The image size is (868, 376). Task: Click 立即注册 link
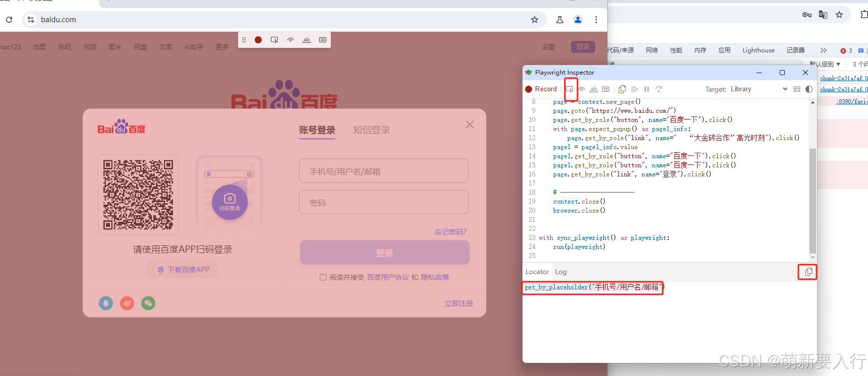[459, 303]
